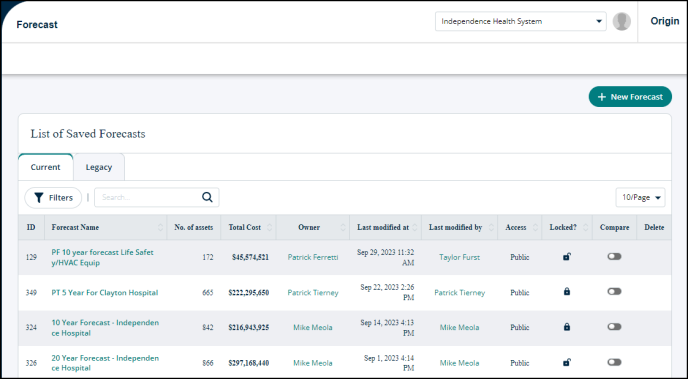Image resolution: width=688 pixels, height=379 pixels.
Task: Create a New Forecast
Action: (630, 97)
